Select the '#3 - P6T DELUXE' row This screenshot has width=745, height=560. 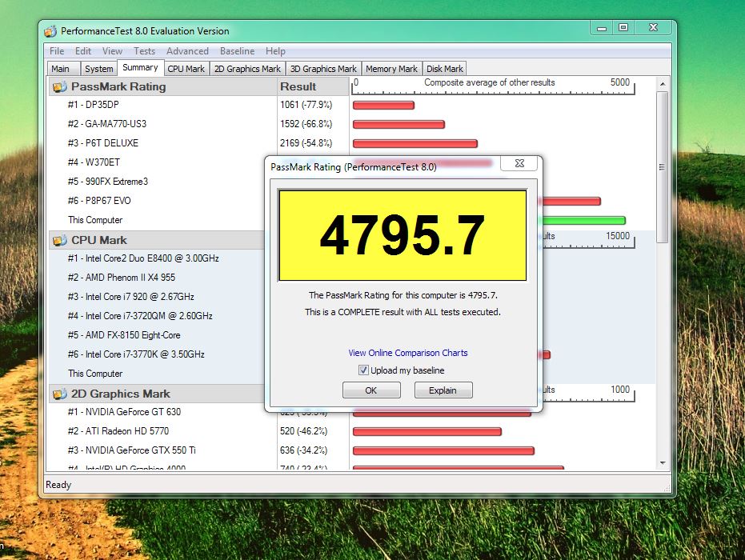103,143
